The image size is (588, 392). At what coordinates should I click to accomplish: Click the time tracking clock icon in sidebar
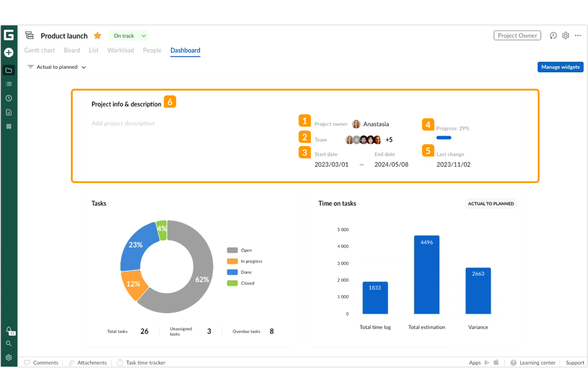coord(9,98)
